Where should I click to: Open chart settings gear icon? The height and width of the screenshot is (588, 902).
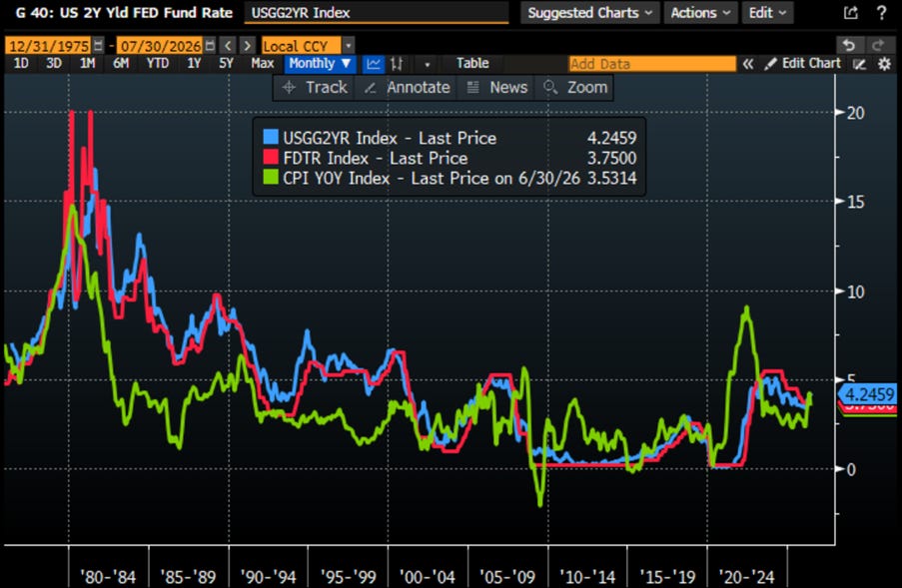point(884,64)
